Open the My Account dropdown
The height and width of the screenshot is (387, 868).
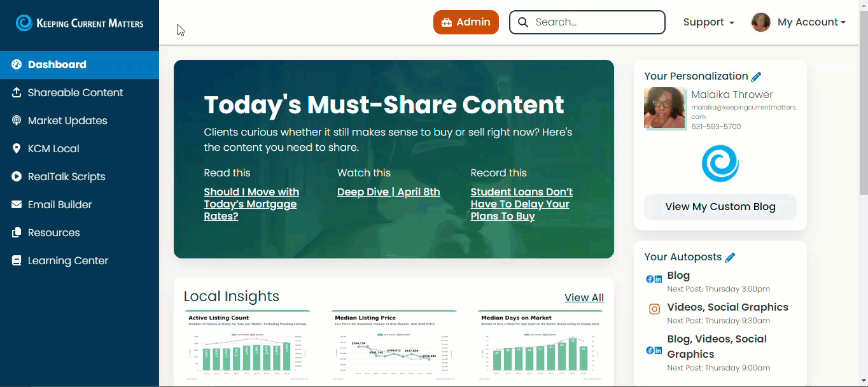point(811,22)
